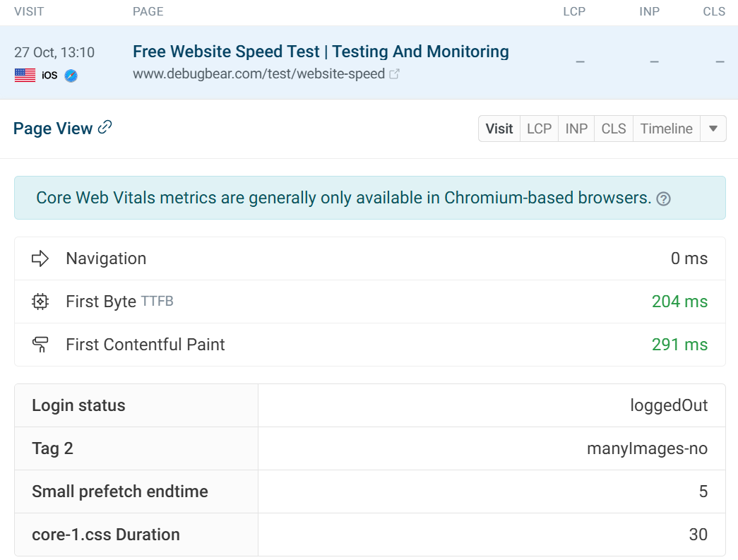Click the Page View heading

pyautogui.click(x=53, y=129)
